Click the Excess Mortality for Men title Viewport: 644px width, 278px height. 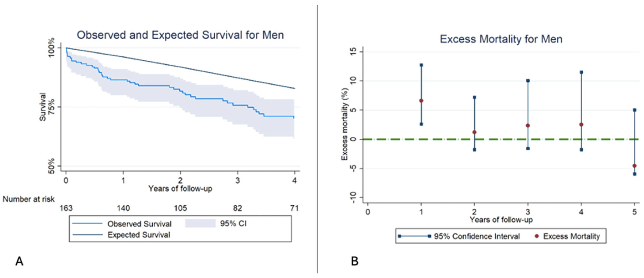point(501,39)
